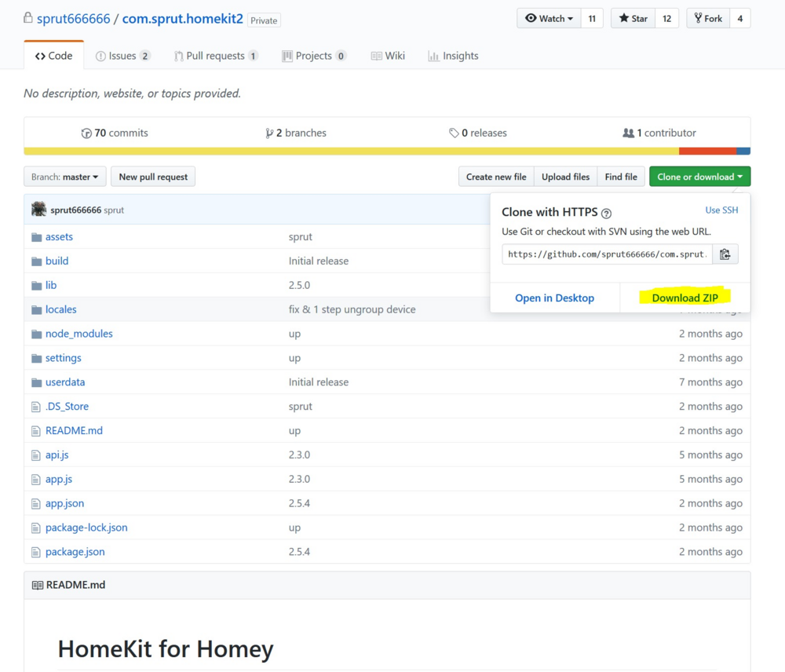Viewport: 785px width, 672px height.
Task: Open the app.json file
Action: [64, 503]
